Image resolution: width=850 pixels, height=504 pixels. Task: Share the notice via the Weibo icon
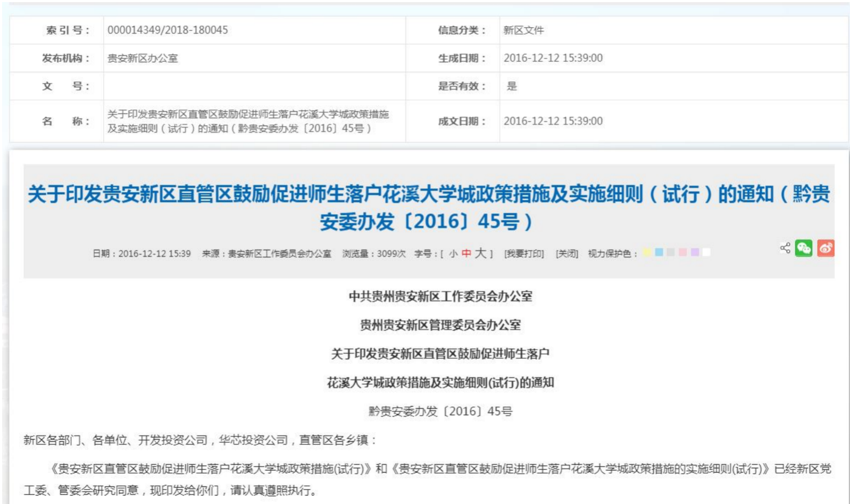pyautogui.click(x=826, y=248)
